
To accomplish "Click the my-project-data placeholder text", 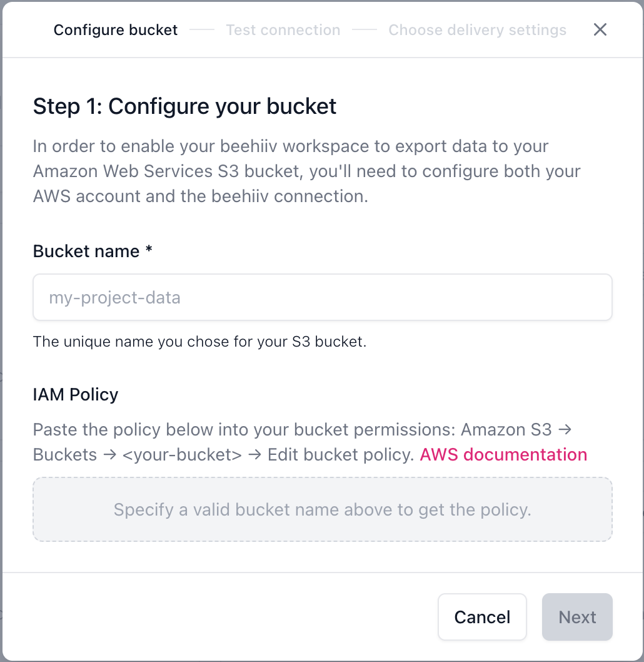I will 115,298.
